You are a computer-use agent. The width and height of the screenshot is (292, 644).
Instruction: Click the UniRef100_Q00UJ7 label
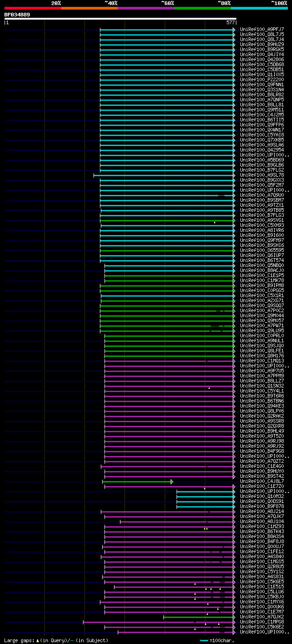pos(262,546)
